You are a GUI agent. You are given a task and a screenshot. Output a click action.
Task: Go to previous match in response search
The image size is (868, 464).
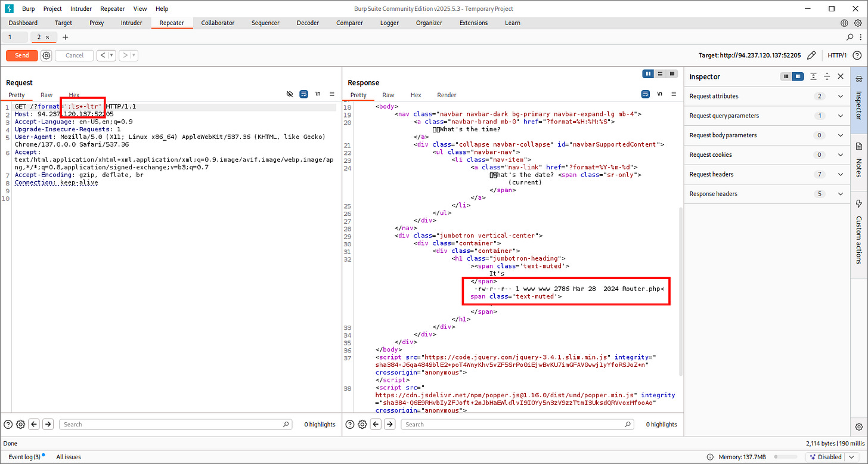[376, 424]
